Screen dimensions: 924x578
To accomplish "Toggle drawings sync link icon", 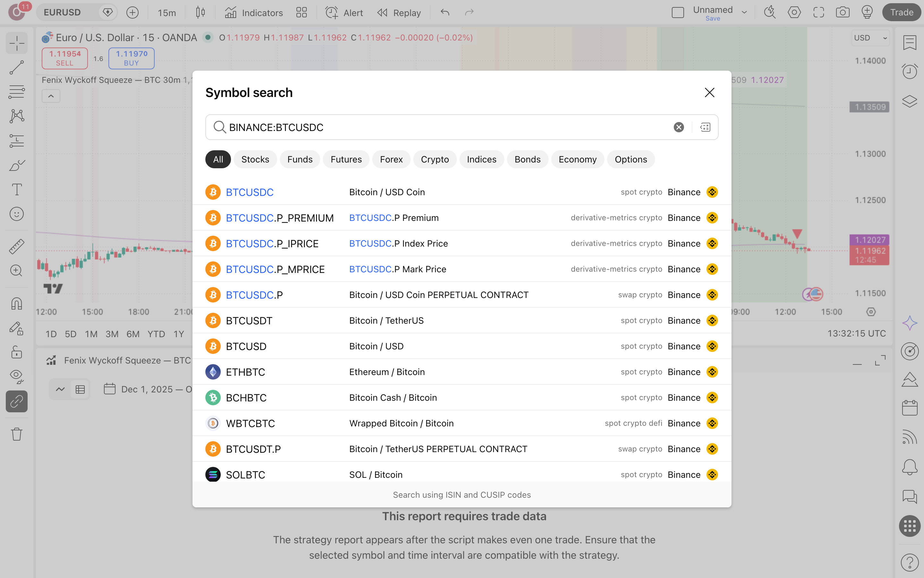I will click(x=17, y=401).
